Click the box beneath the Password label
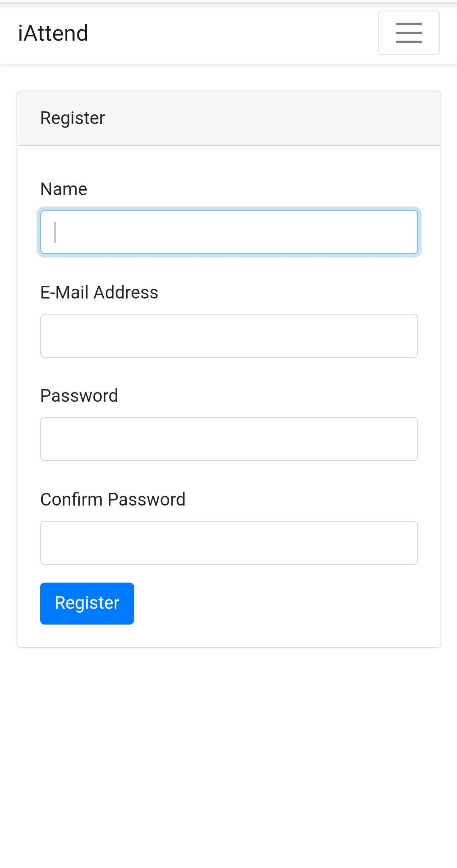 (229, 439)
